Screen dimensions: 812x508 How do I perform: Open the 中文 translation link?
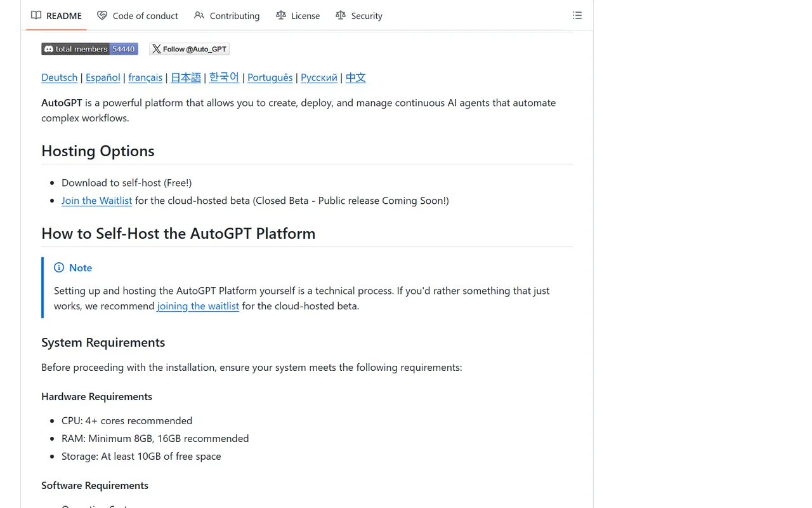[x=356, y=77]
